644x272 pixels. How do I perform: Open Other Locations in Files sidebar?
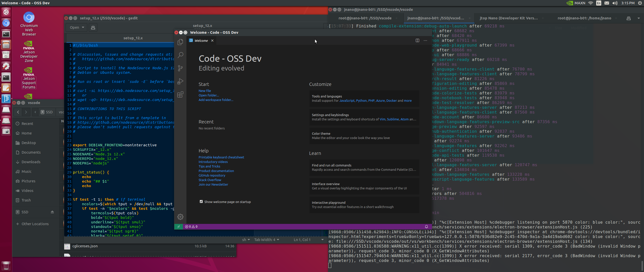[35, 224]
